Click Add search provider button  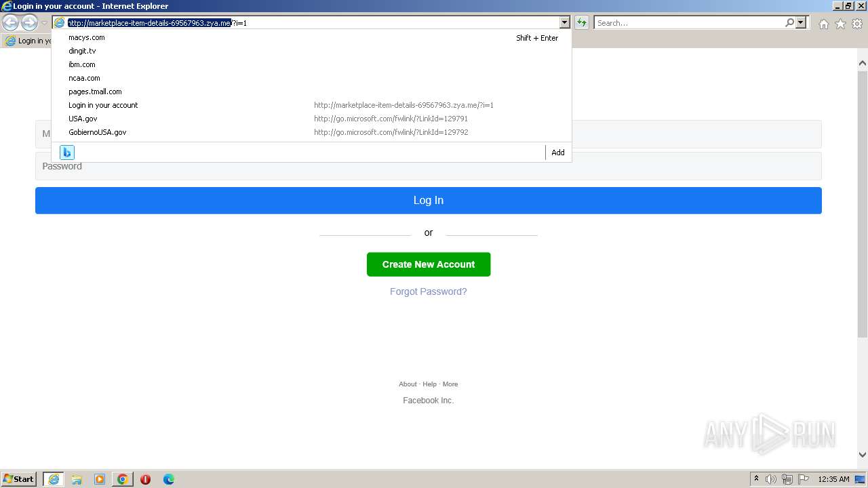[x=557, y=152]
